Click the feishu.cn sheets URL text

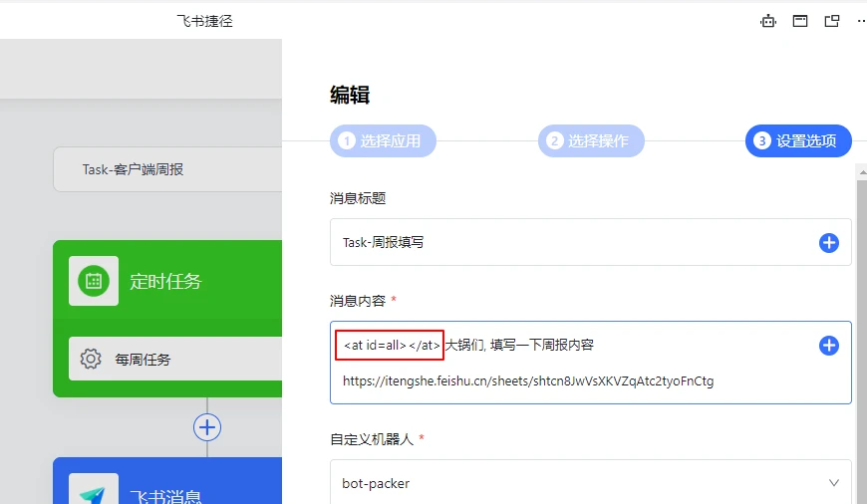528,381
